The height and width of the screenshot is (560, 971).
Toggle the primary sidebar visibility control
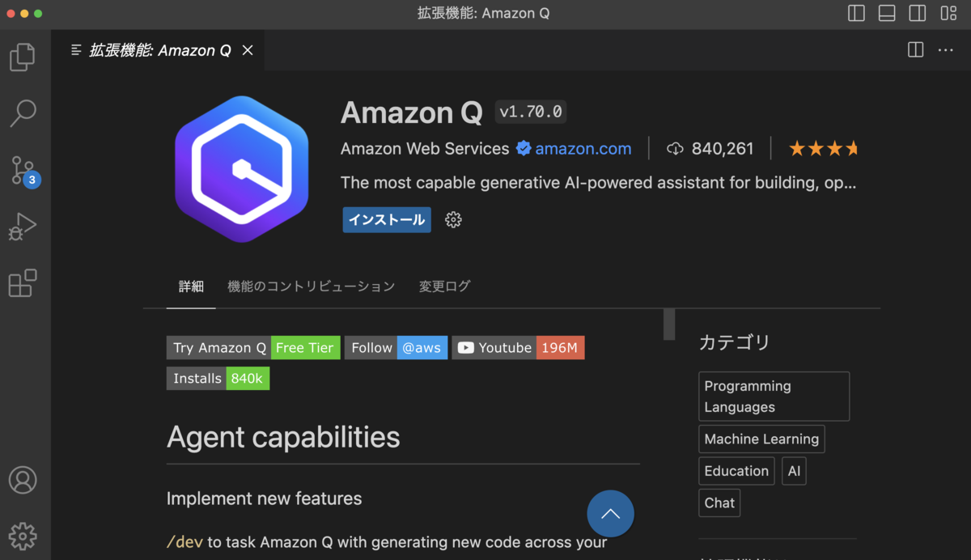click(x=855, y=13)
